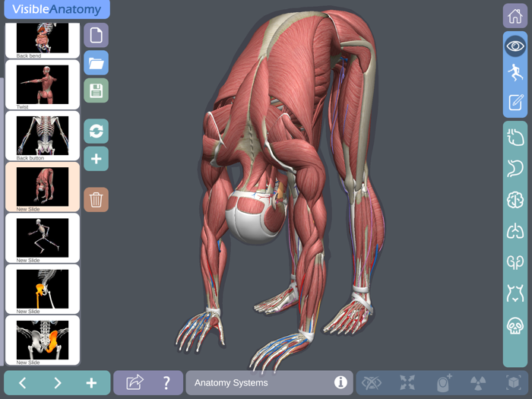Click the Anatomy Systems title bar
The height and width of the screenshot is (399, 532).
[269, 383]
